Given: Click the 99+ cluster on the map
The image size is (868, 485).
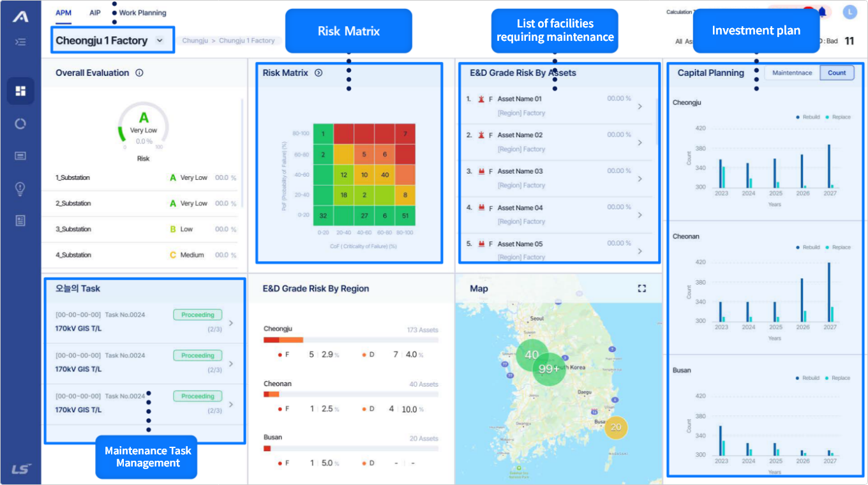Looking at the screenshot, I should pos(549,369).
